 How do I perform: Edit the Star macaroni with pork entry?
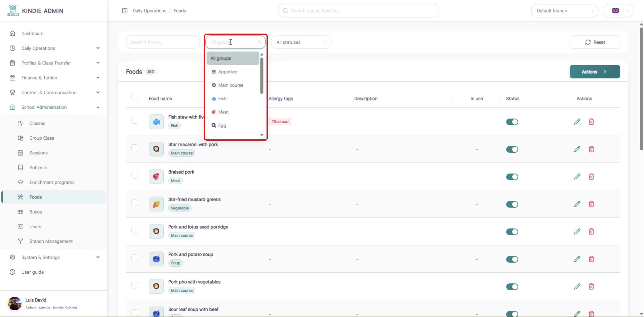tap(577, 149)
